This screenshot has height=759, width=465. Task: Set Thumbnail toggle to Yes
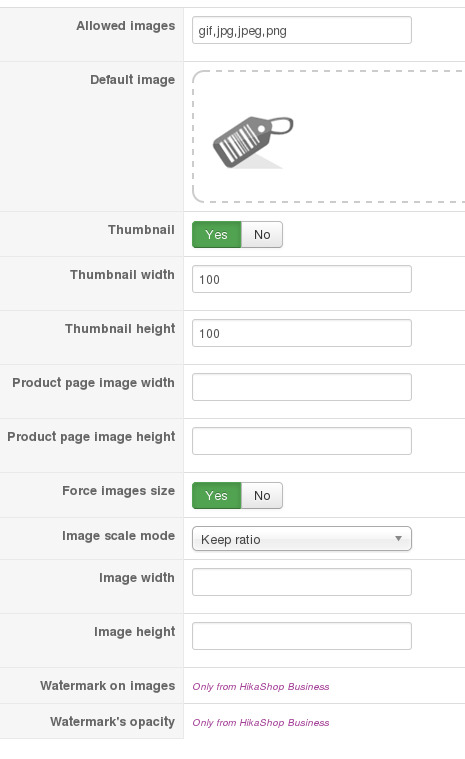[216, 235]
